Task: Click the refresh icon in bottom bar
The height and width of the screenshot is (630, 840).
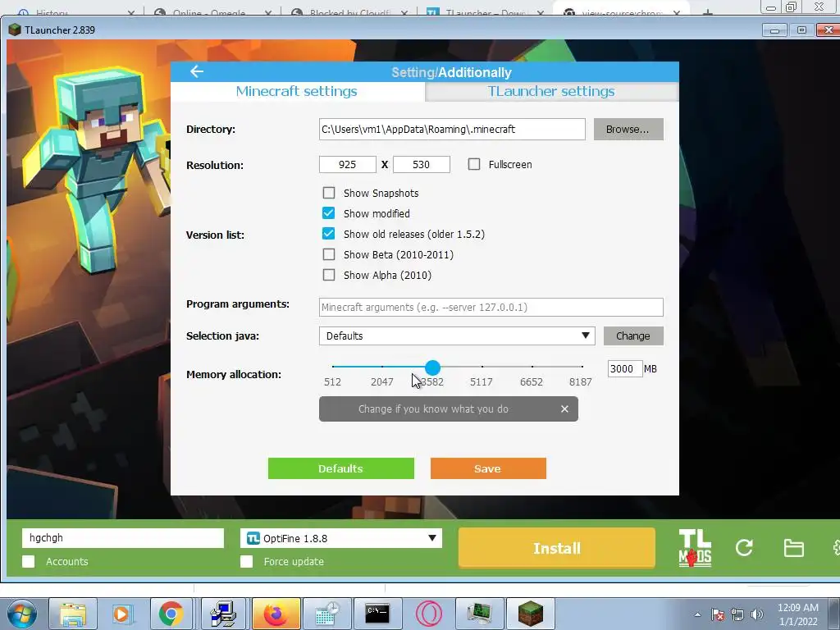Action: tap(744, 547)
